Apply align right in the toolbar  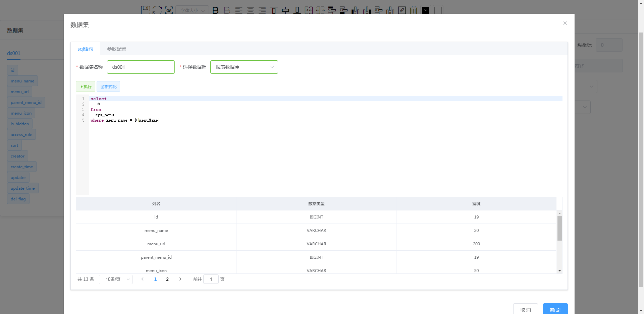pyautogui.click(x=262, y=10)
